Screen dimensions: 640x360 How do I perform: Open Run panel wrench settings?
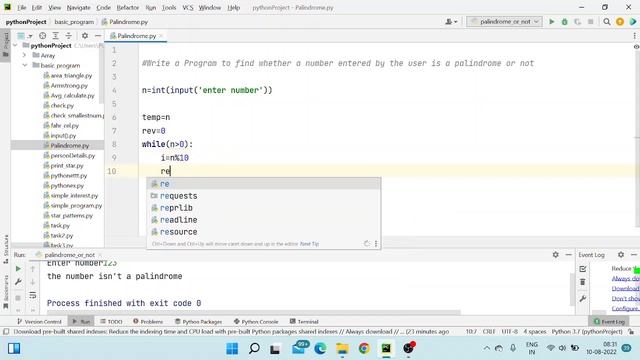18,282
